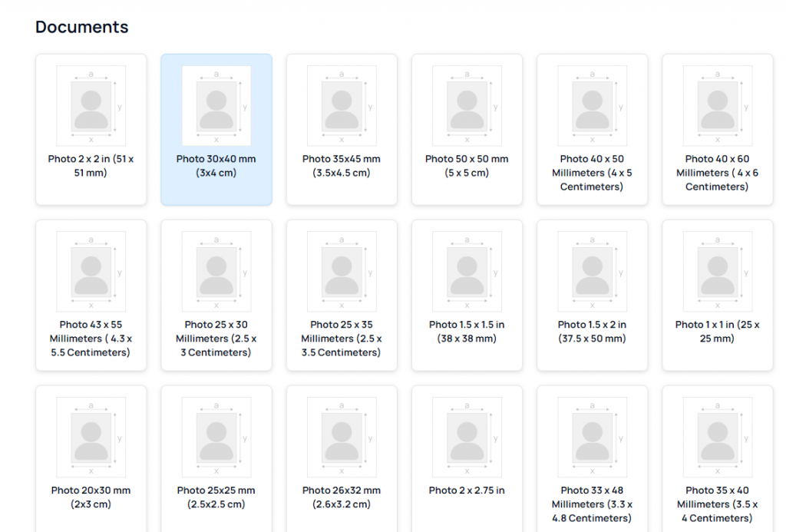Viewport: 786px width, 532px height.
Task: Select the Photo 1 x 1 in icon
Action: [717, 272]
